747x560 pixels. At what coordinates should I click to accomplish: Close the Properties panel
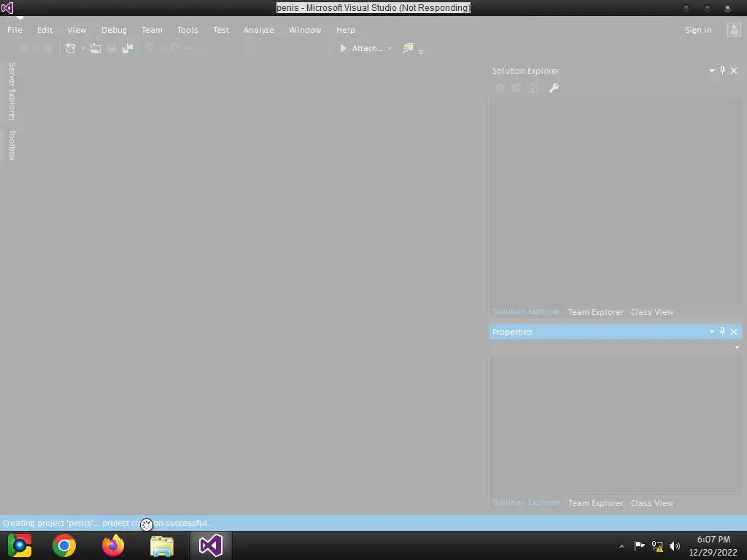pos(734,332)
